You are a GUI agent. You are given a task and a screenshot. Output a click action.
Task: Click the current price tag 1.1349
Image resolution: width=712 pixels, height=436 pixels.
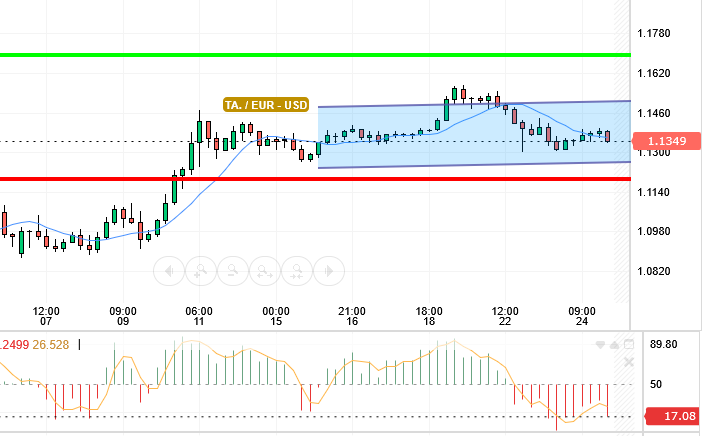click(667, 141)
